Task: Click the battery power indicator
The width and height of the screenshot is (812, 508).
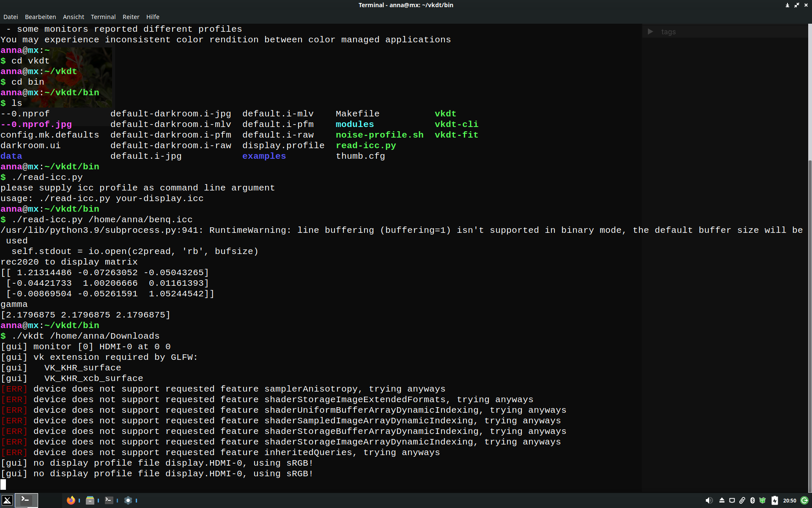Action: pyautogui.click(x=774, y=500)
